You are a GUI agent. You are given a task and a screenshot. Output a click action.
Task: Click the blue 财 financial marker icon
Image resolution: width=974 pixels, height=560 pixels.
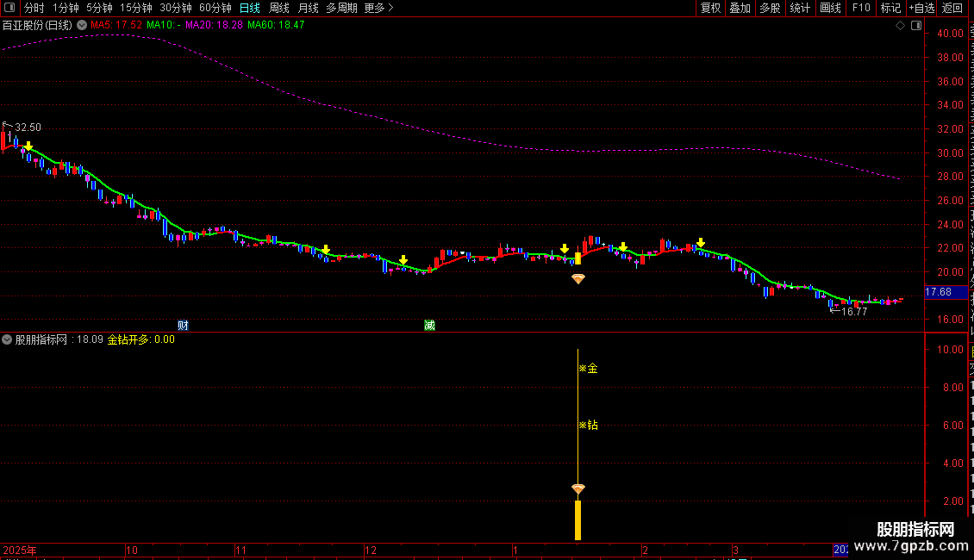tap(183, 325)
